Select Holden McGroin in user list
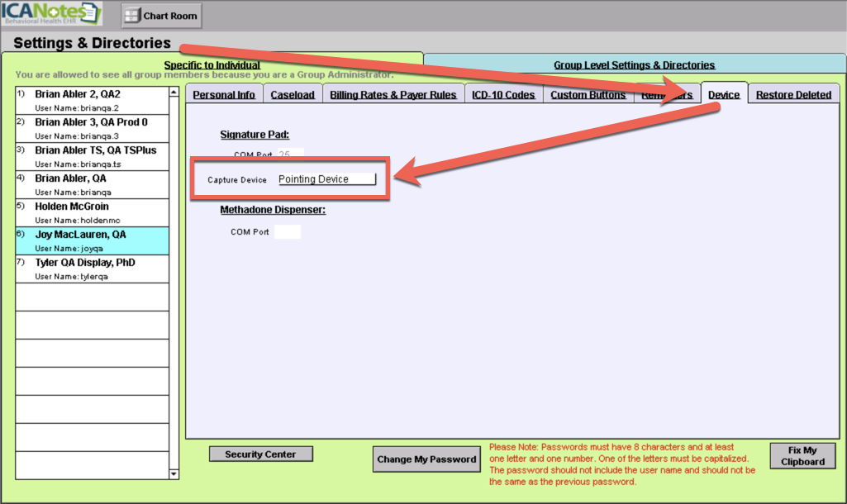847x504 pixels. point(91,212)
